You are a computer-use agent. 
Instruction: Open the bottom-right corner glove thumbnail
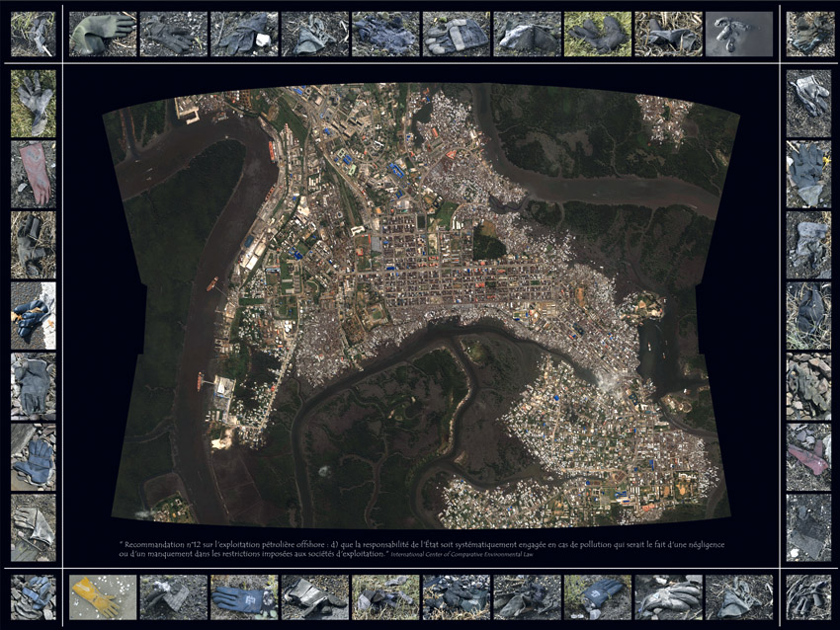coord(808,596)
